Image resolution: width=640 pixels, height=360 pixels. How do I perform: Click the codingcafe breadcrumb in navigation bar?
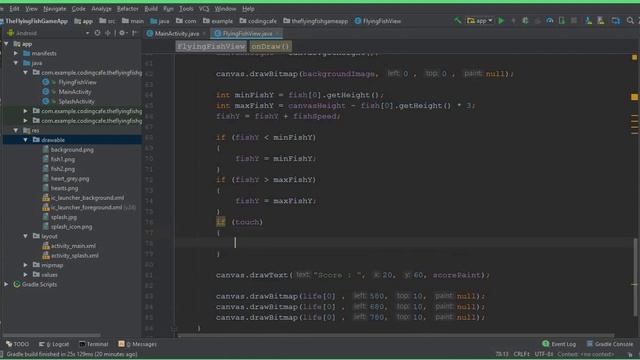point(258,21)
